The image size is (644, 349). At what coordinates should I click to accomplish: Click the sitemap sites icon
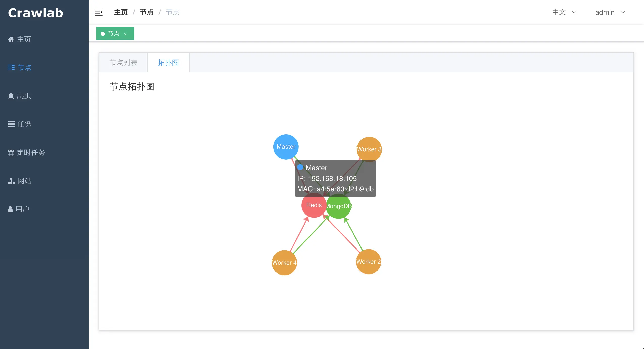coord(11,181)
